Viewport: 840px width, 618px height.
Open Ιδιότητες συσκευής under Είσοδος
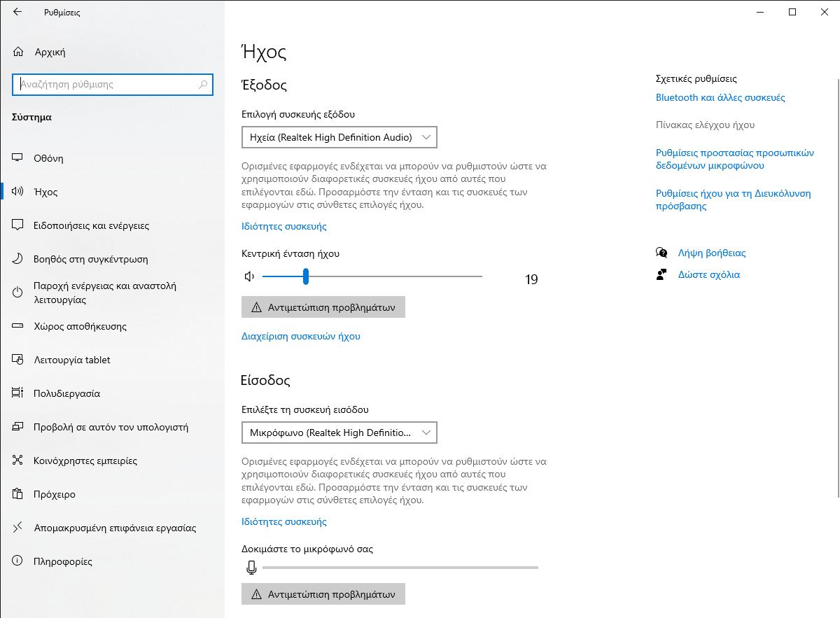283,521
